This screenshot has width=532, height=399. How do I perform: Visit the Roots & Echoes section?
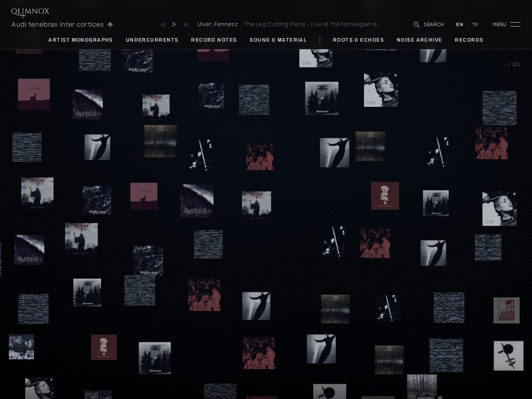[358, 40]
